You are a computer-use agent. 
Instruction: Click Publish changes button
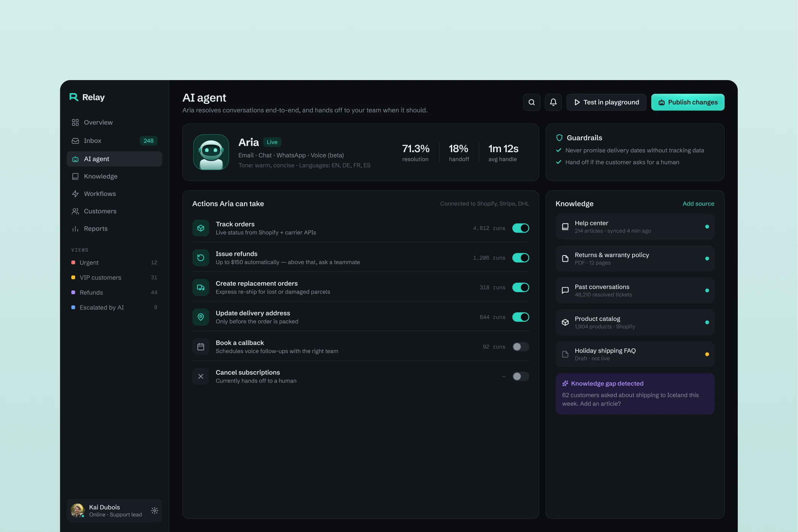click(688, 102)
